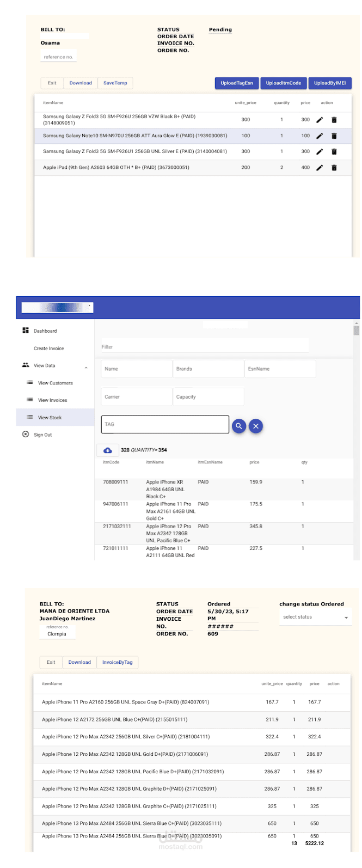362x868 pixels.
Task: Run the TAG search with magnifier button
Action: coord(238,426)
